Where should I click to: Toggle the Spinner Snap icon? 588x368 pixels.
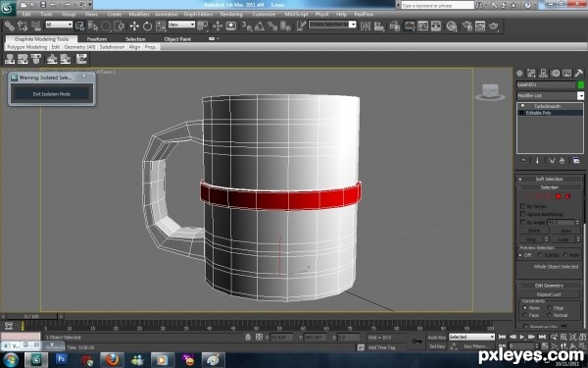tap(286, 26)
